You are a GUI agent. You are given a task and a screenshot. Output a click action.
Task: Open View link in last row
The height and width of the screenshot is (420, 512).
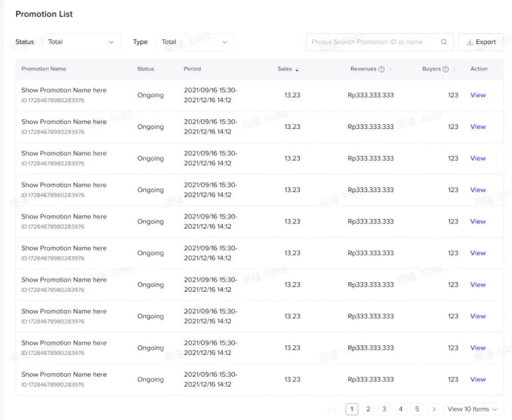click(478, 379)
